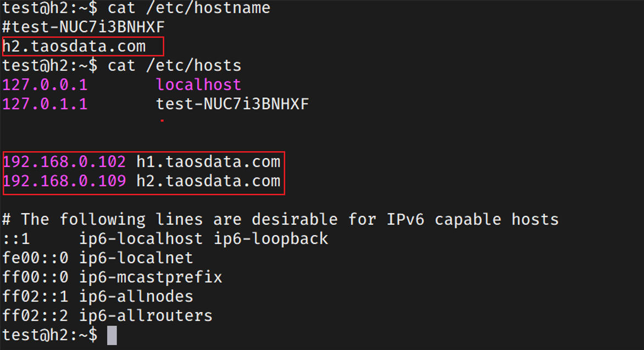Click the terminal cursor block at prompt
The image size is (644, 350).
click(112, 335)
